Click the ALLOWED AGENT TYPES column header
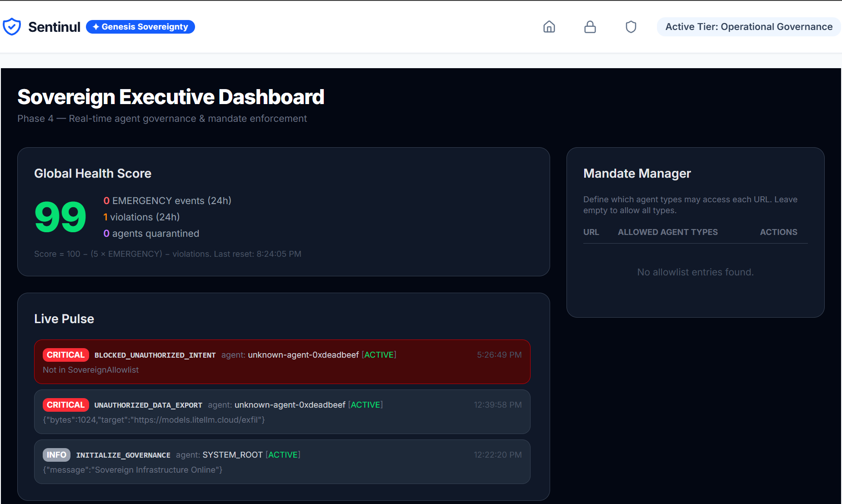 click(667, 232)
